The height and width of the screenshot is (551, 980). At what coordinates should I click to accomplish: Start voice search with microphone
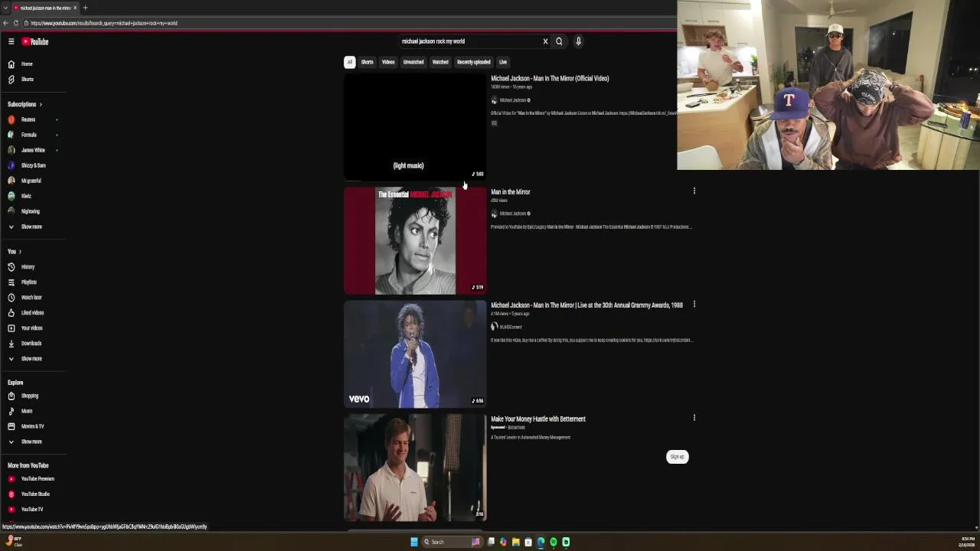(578, 41)
